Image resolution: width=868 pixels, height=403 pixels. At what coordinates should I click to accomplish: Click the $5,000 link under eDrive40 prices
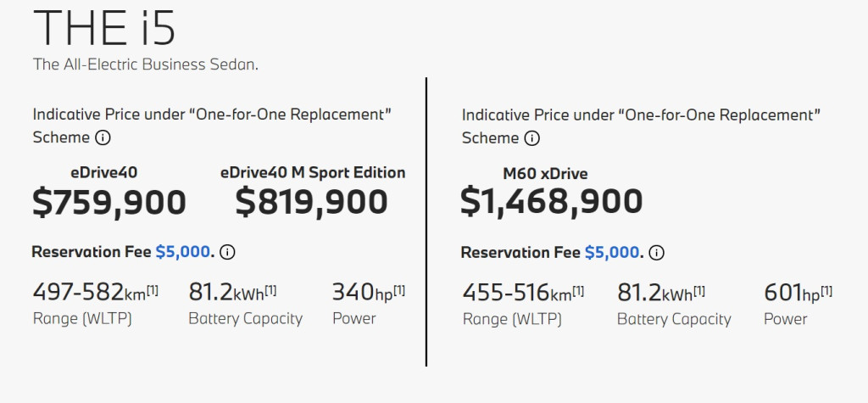[x=181, y=252]
